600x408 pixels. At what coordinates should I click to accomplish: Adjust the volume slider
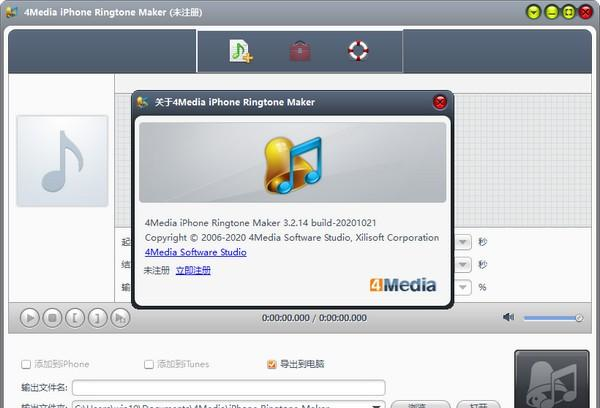(553, 318)
